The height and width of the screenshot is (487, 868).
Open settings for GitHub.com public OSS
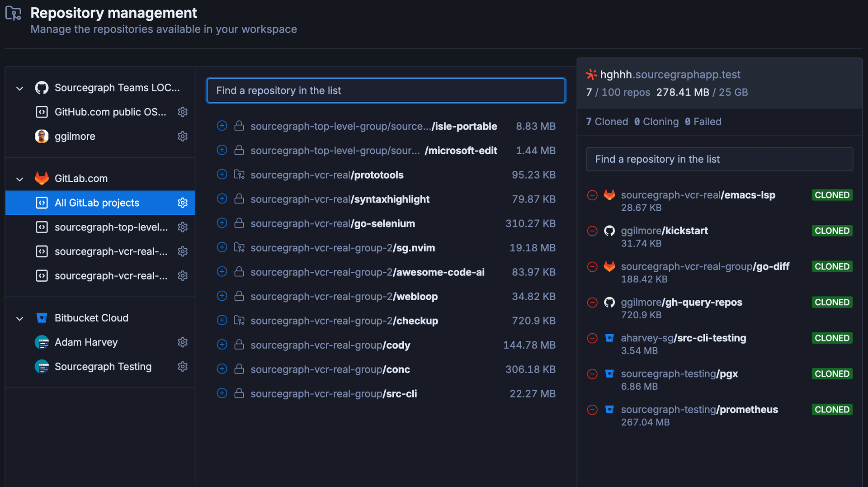(x=183, y=112)
